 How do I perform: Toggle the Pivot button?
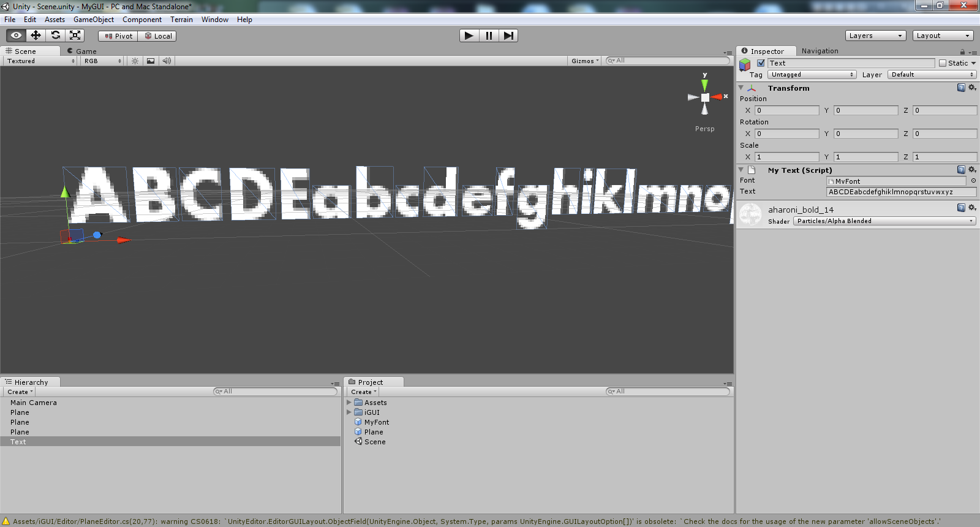coord(118,36)
